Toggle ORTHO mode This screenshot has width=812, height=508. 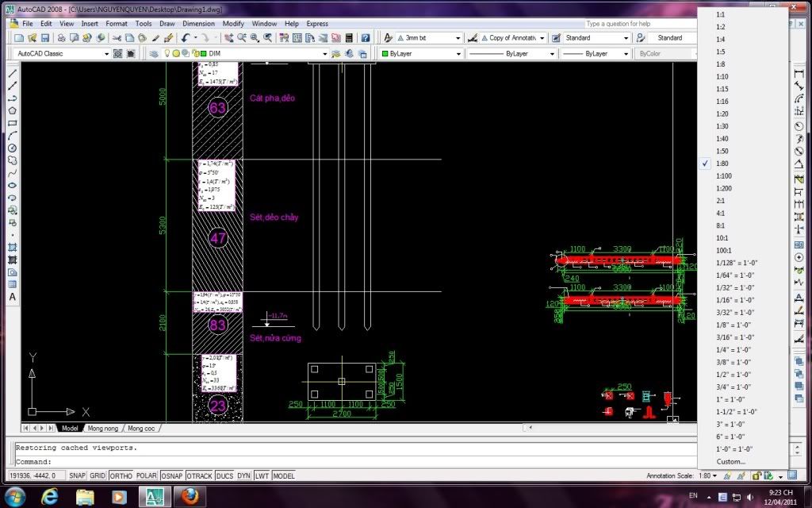(x=121, y=476)
